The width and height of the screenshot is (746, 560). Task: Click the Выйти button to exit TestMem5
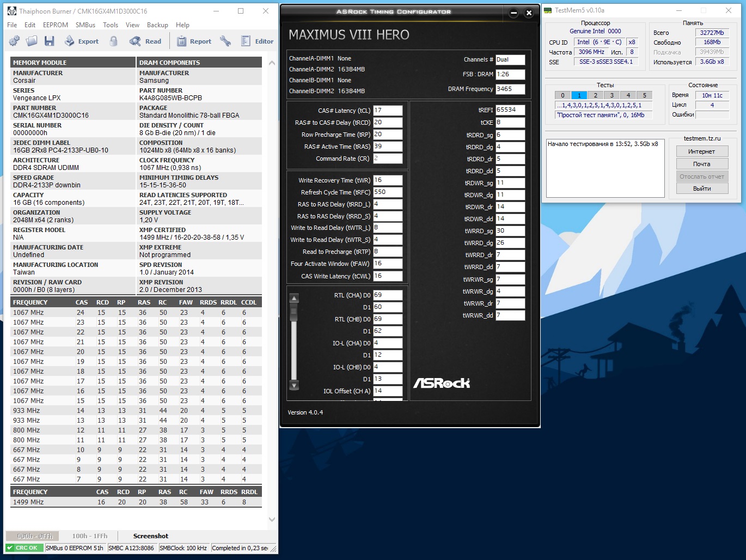point(702,188)
